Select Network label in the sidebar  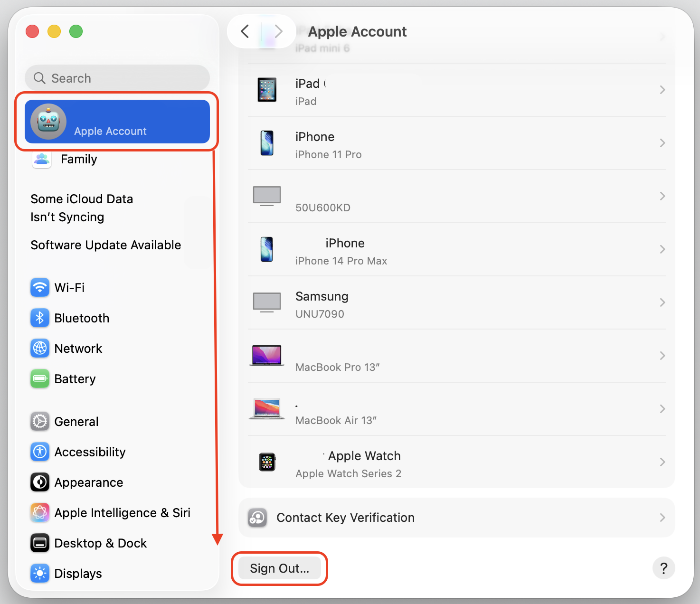pos(78,349)
